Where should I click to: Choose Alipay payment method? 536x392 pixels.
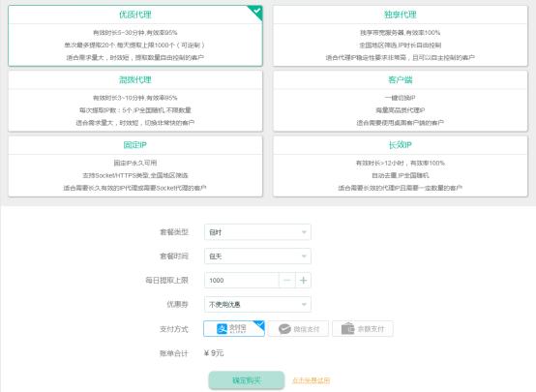tap(234, 329)
